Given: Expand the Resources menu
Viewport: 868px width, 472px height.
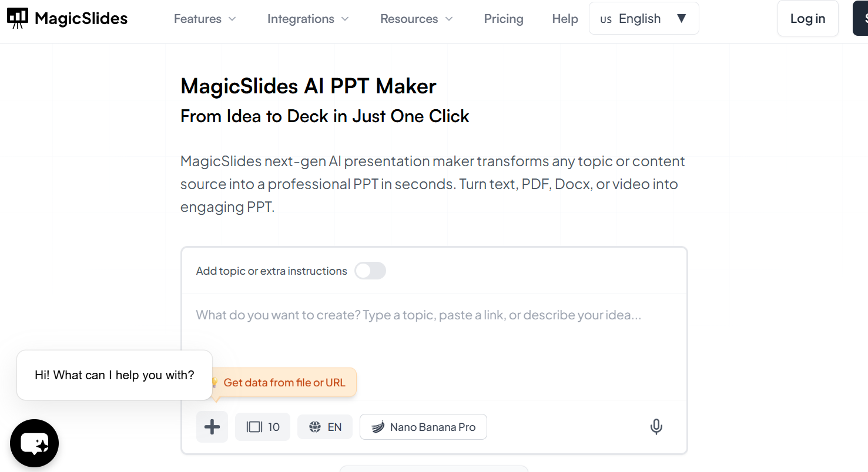Looking at the screenshot, I should [x=415, y=18].
